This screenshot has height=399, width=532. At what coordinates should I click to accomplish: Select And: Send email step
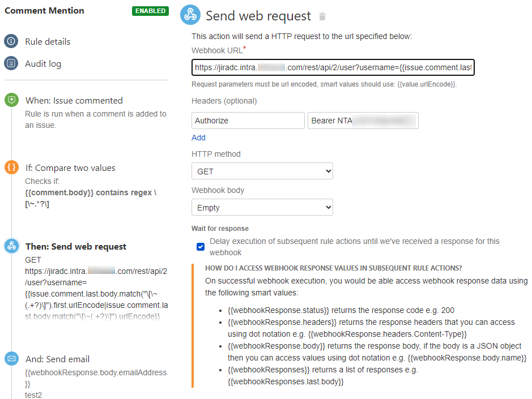point(58,359)
